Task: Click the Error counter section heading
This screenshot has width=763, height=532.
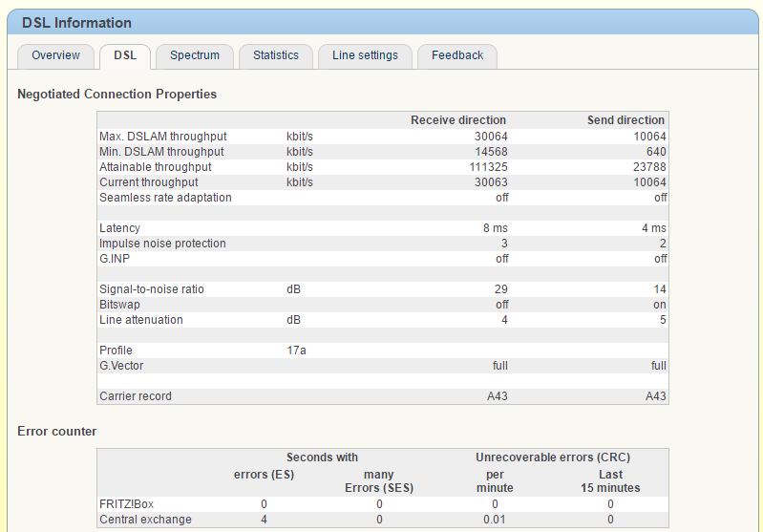Action: coord(56,432)
